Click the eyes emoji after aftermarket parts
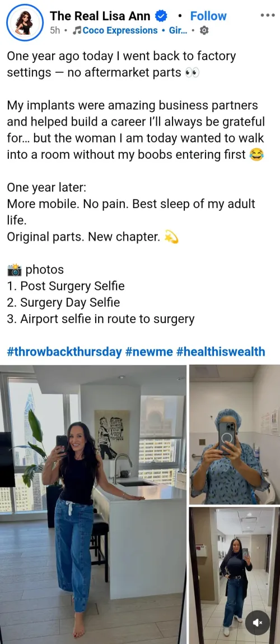Screen dimensions: 280x644 pos(192,73)
